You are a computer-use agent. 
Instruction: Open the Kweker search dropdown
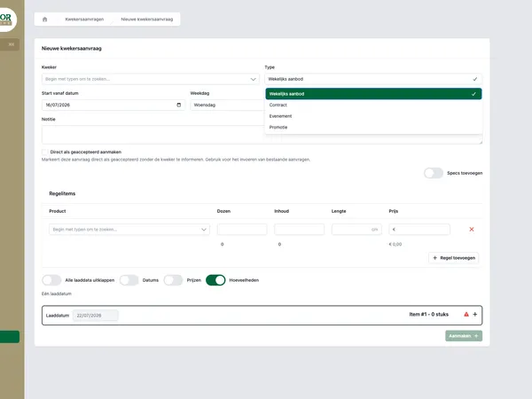tap(151, 79)
